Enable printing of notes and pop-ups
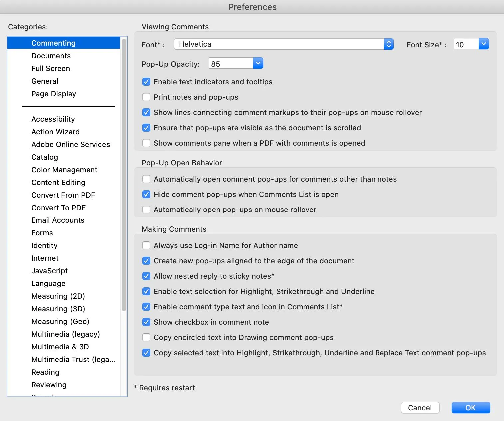The height and width of the screenshot is (421, 504). pos(146,97)
